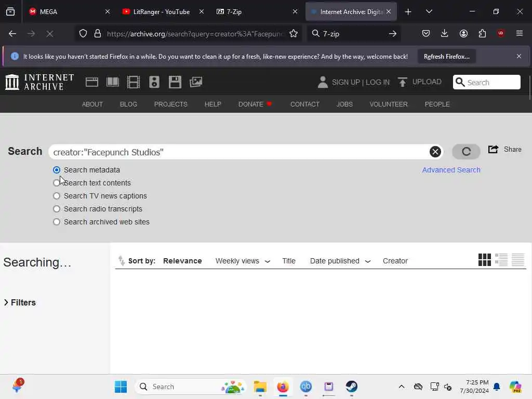
Task: Open the ABOUT menu item
Action: coord(92,104)
